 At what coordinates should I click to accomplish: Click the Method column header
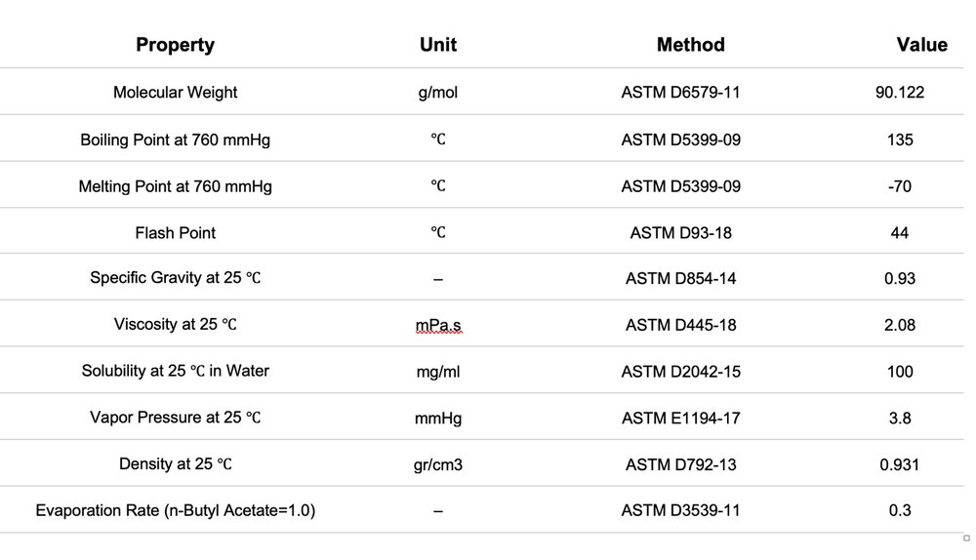690,45
